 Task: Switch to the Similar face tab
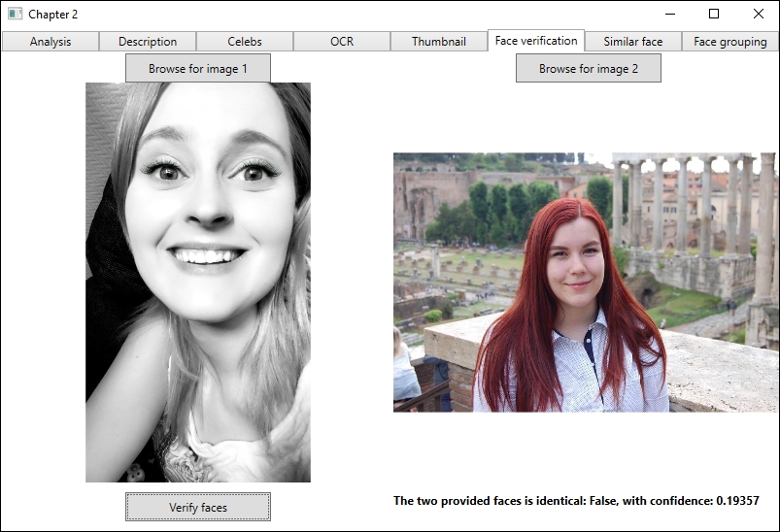pyautogui.click(x=632, y=42)
